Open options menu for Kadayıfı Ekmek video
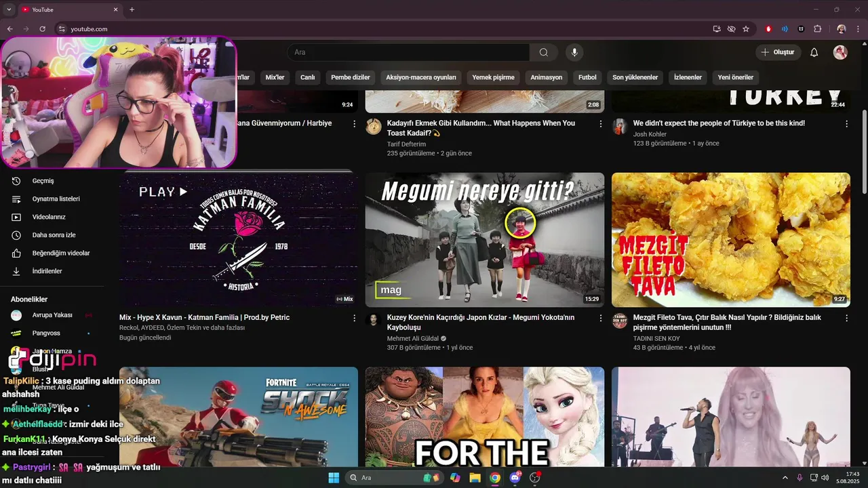 [x=600, y=124]
